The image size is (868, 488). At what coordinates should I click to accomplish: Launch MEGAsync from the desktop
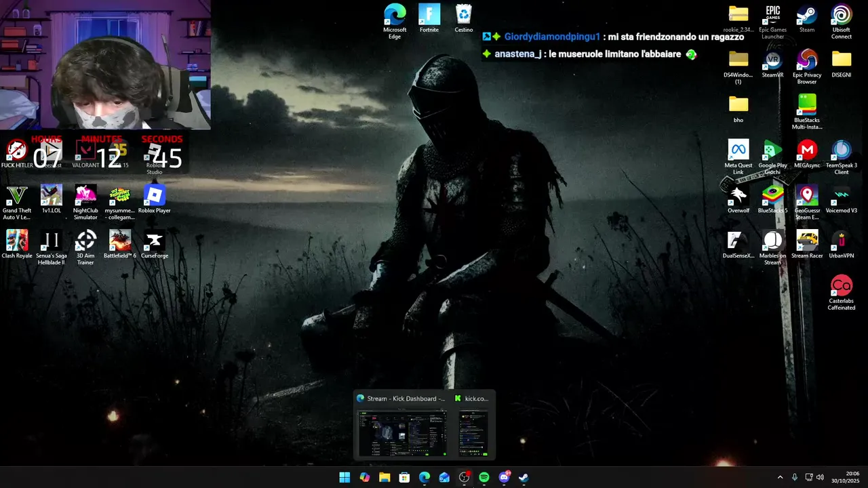pos(807,154)
